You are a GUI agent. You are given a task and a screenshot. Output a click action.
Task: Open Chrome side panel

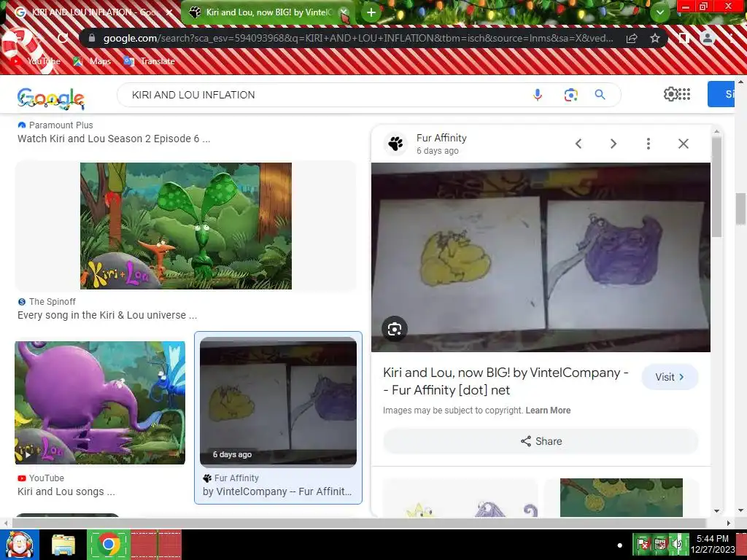(684, 38)
